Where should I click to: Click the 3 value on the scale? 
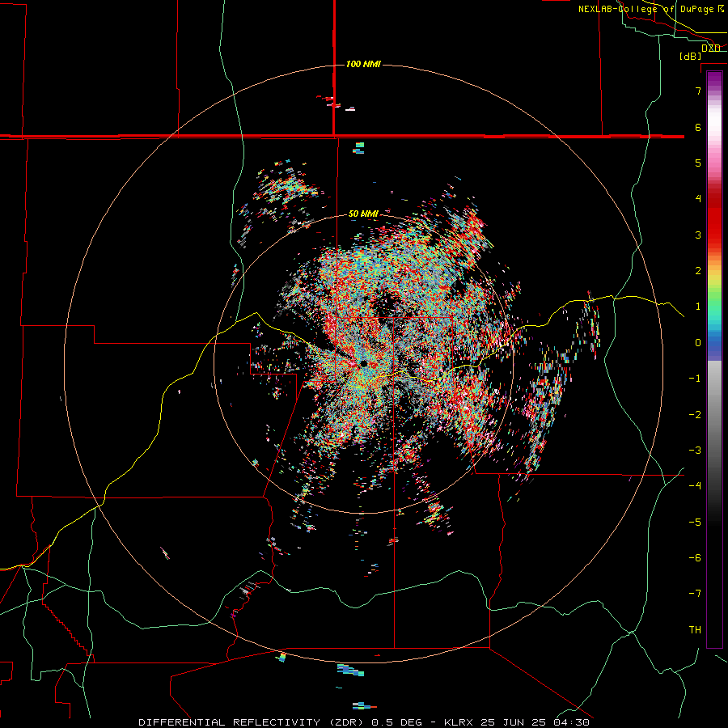698,235
